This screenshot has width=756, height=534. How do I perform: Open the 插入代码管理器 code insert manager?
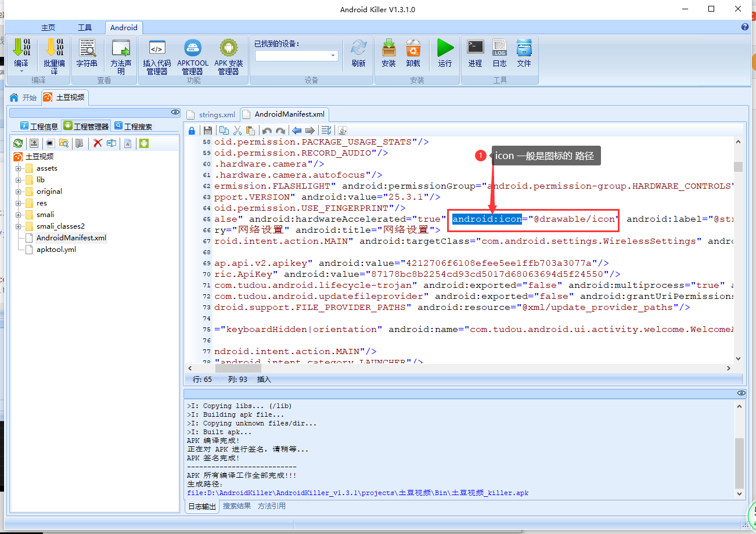[x=157, y=56]
